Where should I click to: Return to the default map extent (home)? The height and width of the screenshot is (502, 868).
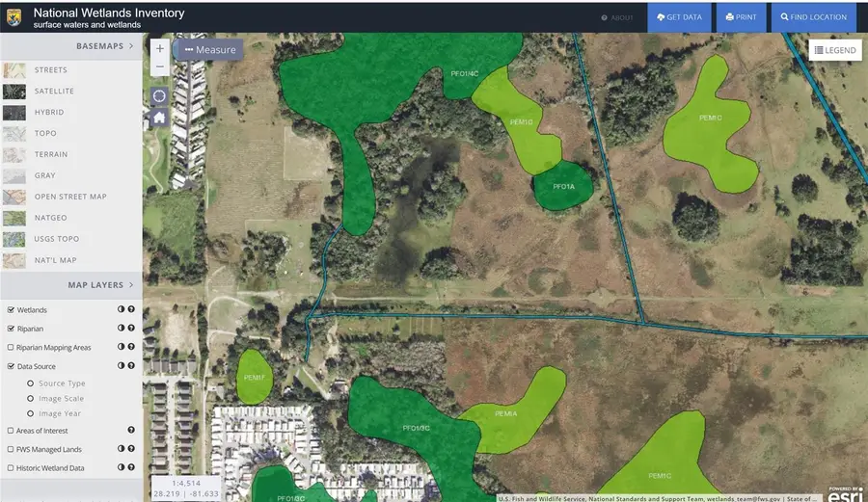point(160,118)
